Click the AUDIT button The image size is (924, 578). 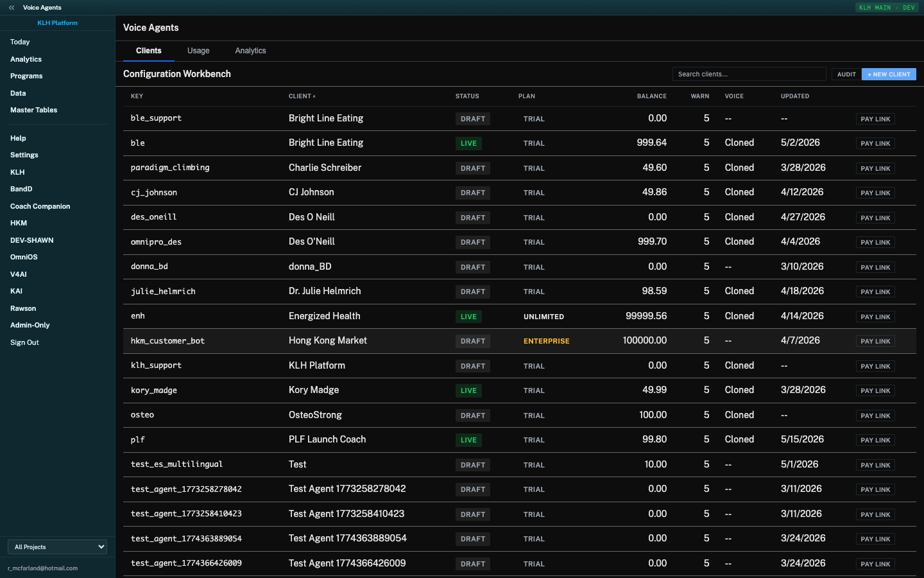pyautogui.click(x=846, y=74)
